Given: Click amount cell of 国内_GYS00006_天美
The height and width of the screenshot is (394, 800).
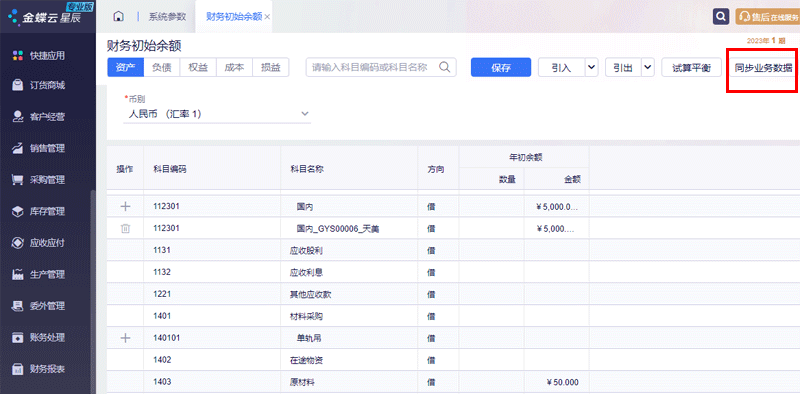Looking at the screenshot, I should click(556, 229).
